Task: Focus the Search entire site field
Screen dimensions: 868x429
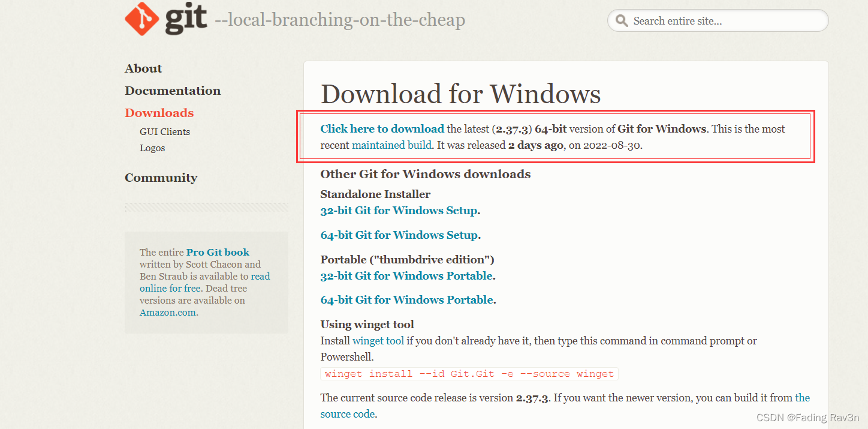Action: click(718, 21)
